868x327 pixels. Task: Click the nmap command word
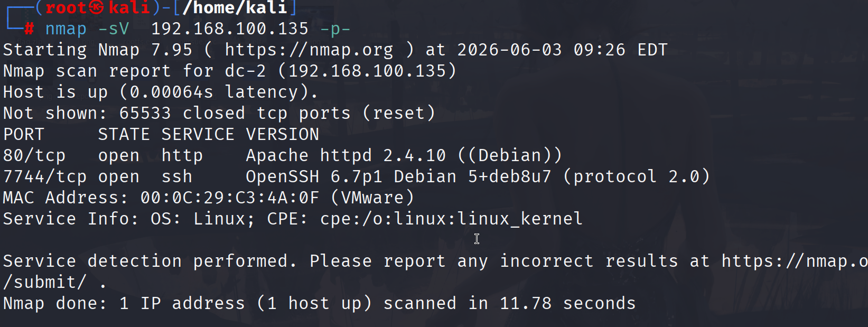66,29
